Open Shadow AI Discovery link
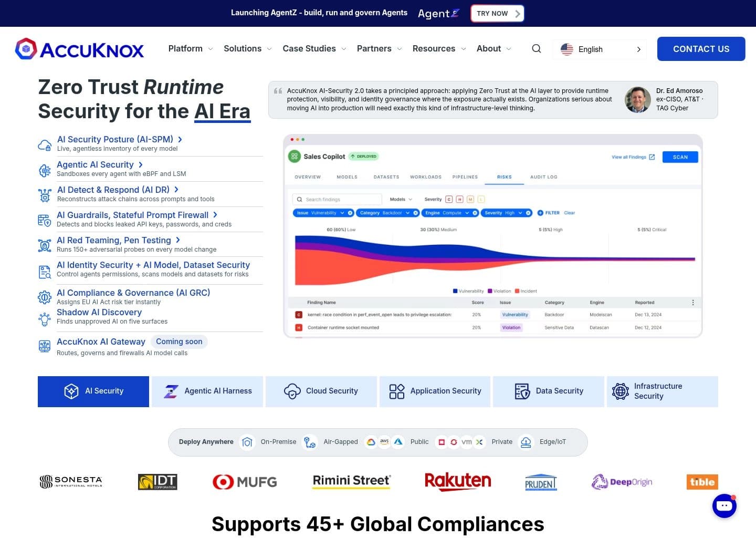 99,312
